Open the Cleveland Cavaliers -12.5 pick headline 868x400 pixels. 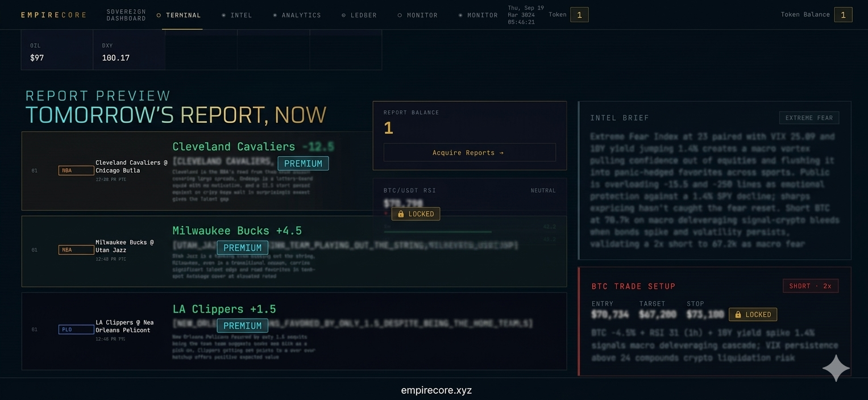tap(253, 147)
